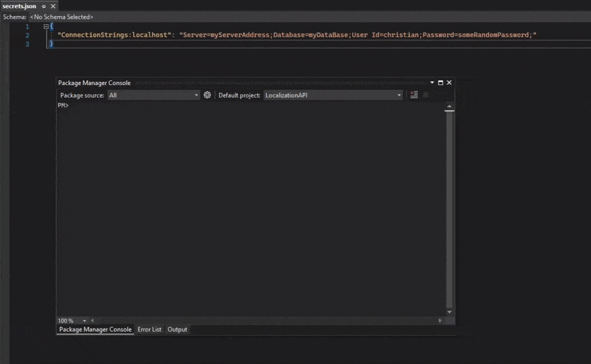Open the package source settings gear
This screenshot has width=591, height=364.
207,95
